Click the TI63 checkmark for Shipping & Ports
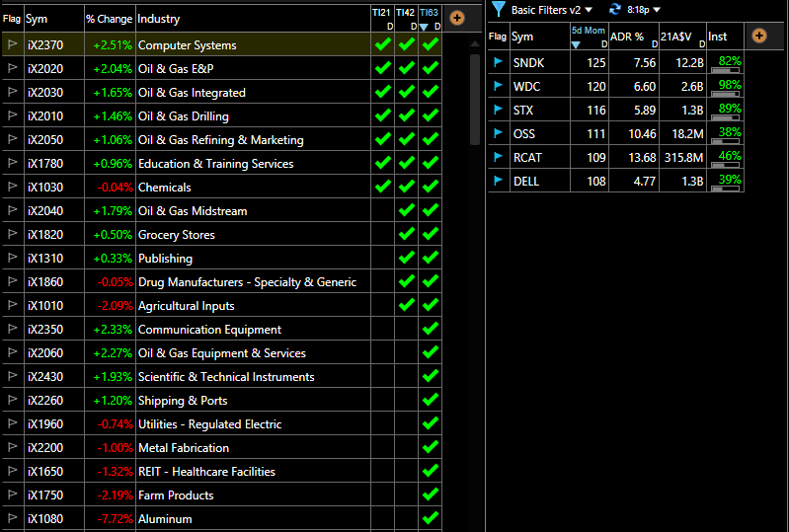This screenshot has width=789, height=532. 431,400
